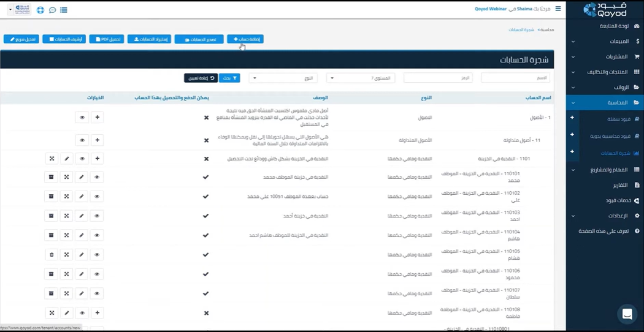Screen dimensions: 644x332
Task: Move account 110106 محمود arrows icon
Action: pyautogui.click(x=66, y=274)
